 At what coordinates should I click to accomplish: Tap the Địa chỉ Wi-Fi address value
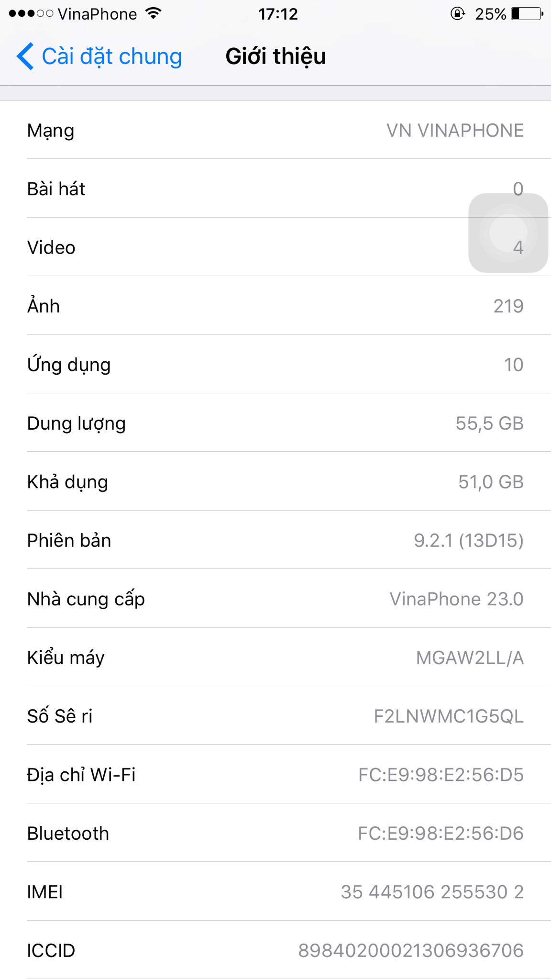pos(441,775)
